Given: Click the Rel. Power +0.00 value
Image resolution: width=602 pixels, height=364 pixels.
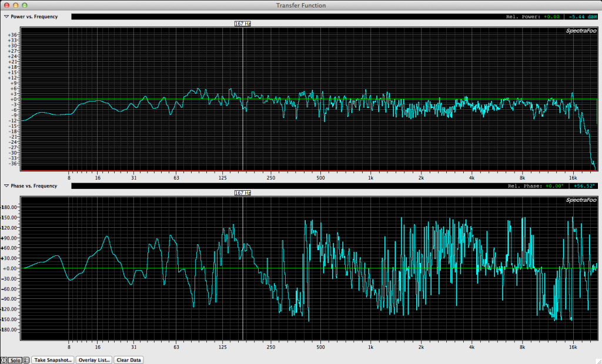Looking at the screenshot, I should [553, 16].
